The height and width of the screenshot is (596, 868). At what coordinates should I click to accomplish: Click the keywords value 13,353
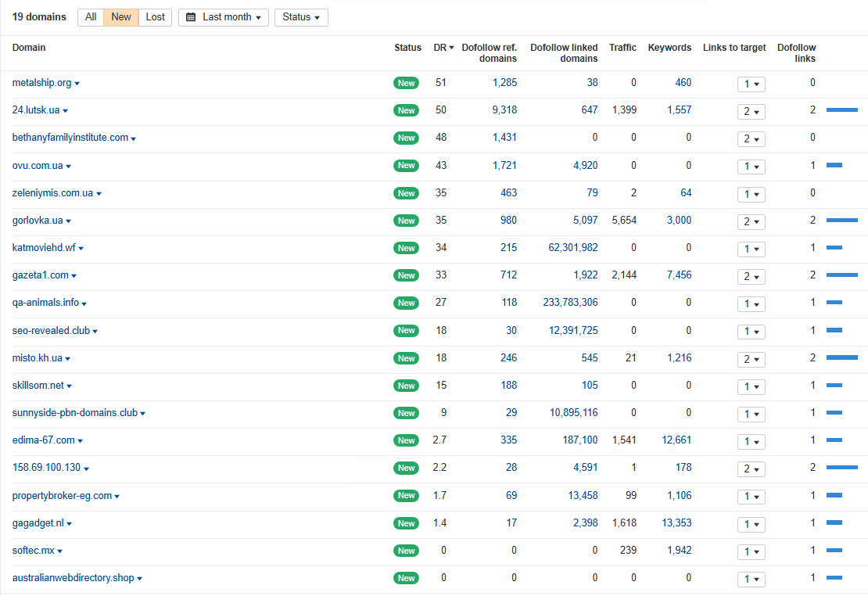676,523
